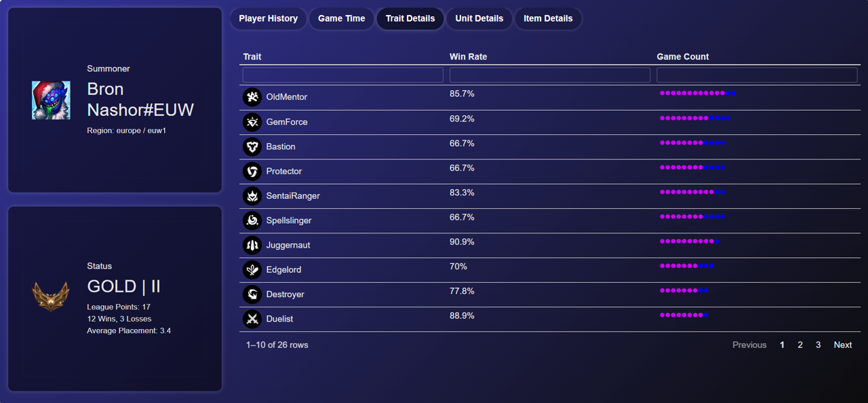The width and height of the screenshot is (868, 403).
Task: Open the Player History tab
Action: [x=269, y=18]
